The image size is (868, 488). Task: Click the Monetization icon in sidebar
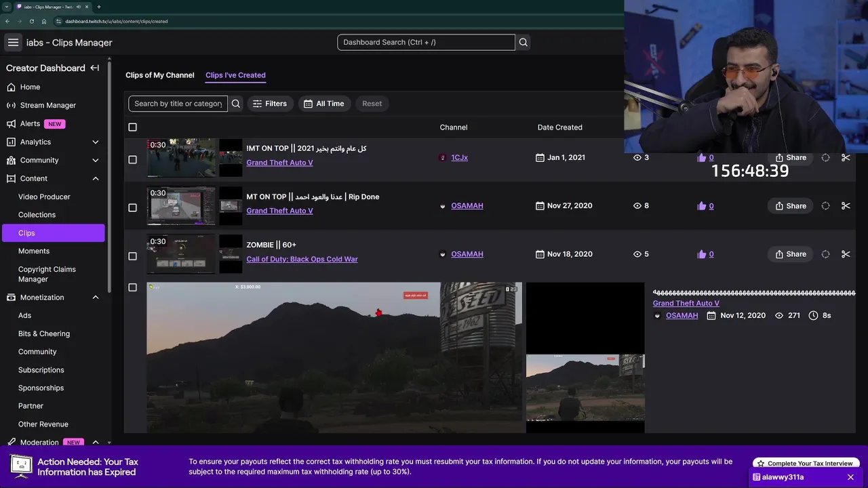(11, 297)
